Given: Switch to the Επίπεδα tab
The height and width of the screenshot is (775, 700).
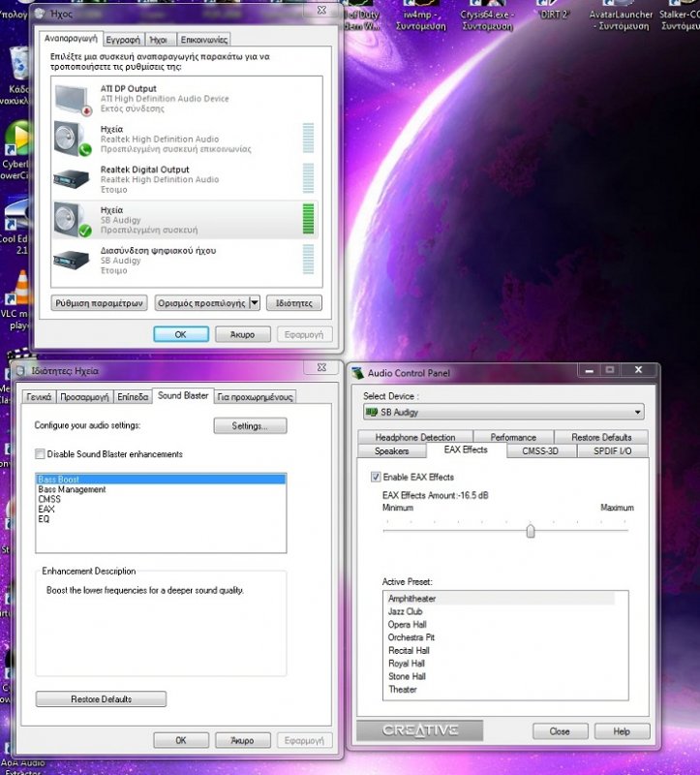Looking at the screenshot, I should tap(133, 397).
